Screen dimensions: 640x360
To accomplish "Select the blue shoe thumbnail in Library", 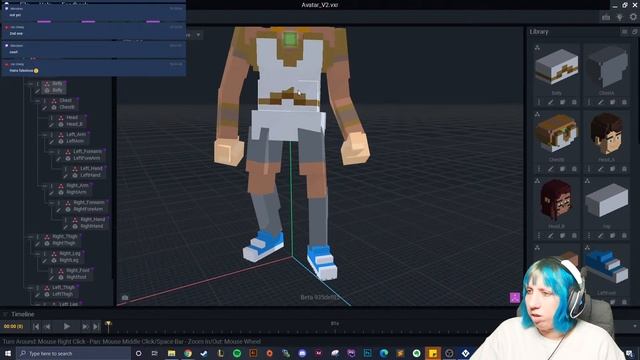I will [x=607, y=266].
